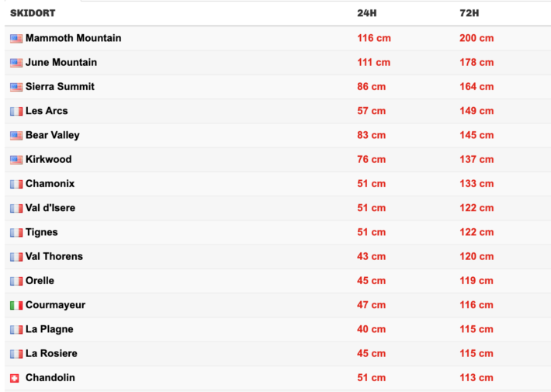Go to the Val d'Isere resort page
Screen dimensions: 551x392
(x=50, y=208)
